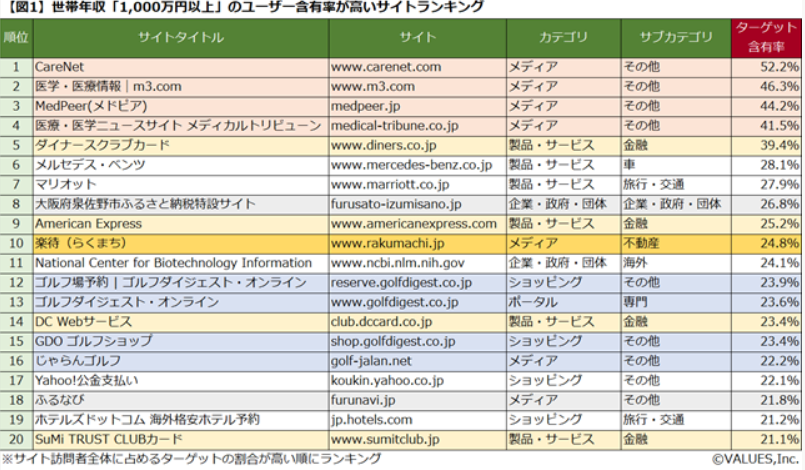Click the ターゲット含有率 red header cell
The width and height of the screenshot is (805, 470).
(766, 38)
